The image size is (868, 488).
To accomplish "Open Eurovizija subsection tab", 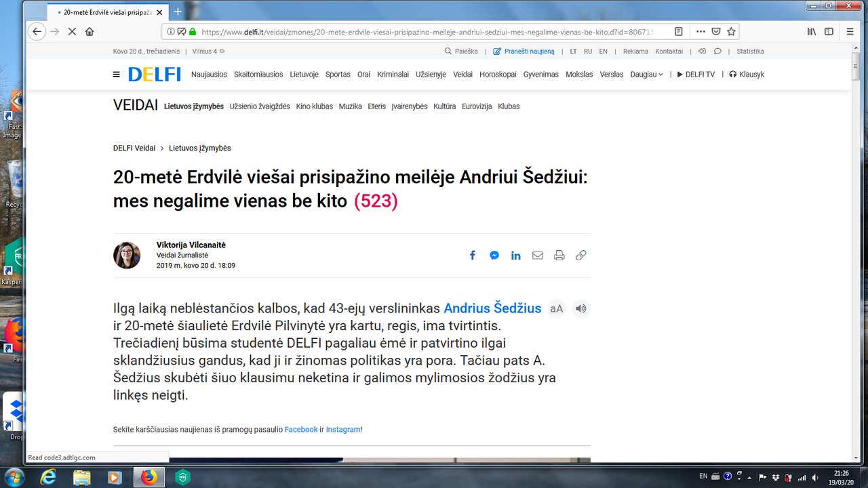I will (477, 106).
